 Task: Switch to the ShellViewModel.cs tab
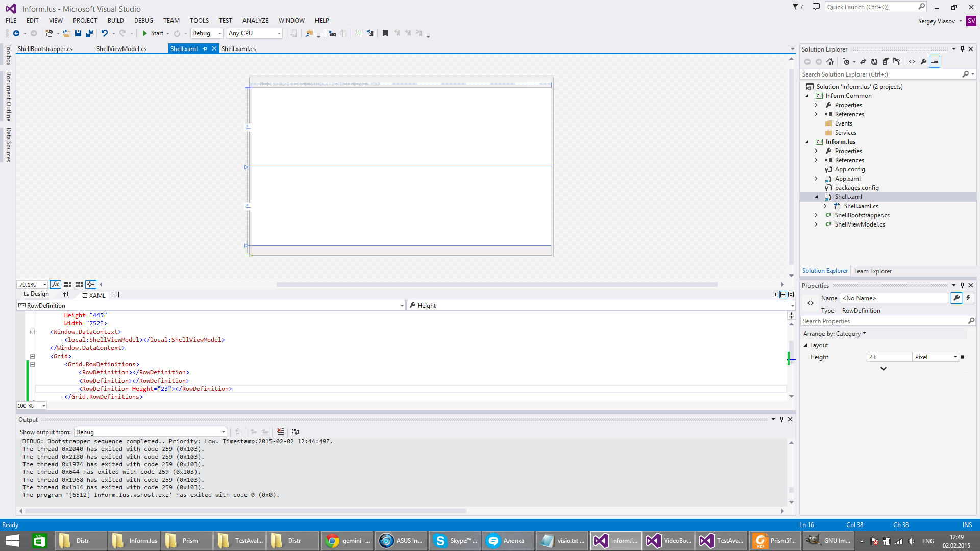(x=121, y=49)
